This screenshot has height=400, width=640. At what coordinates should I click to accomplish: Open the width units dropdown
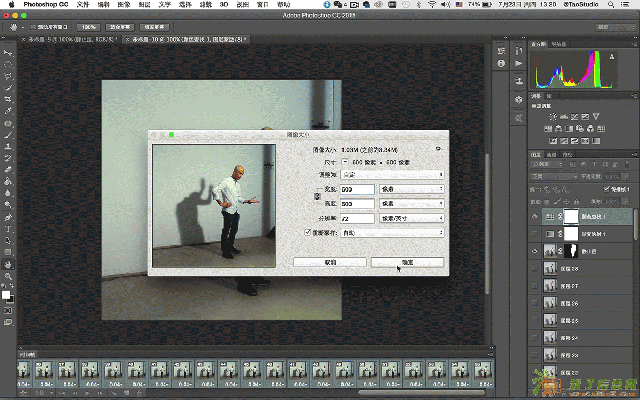[x=412, y=188]
